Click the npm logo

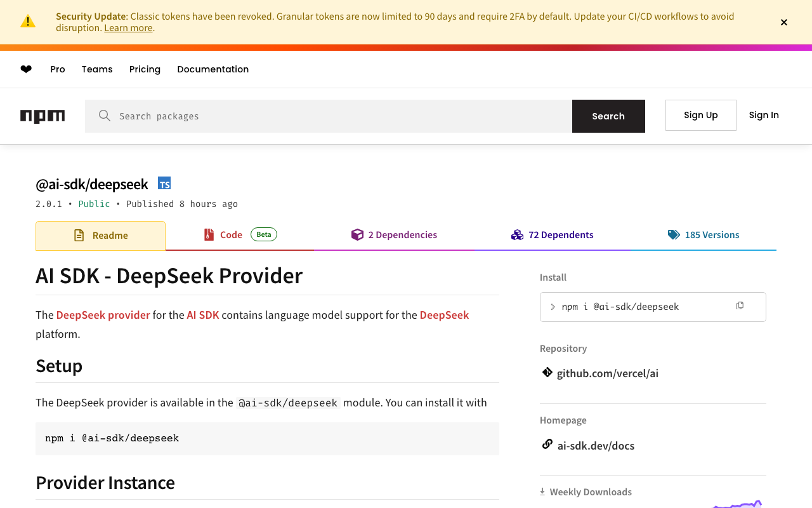coord(43,116)
